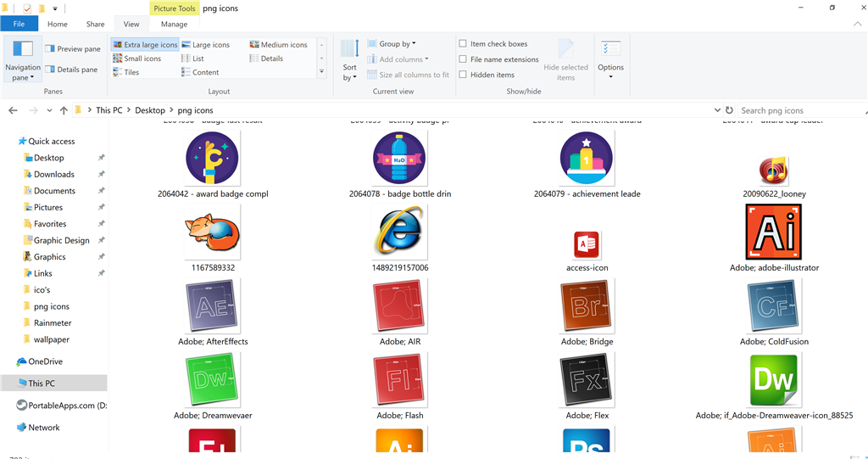The width and height of the screenshot is (868, 459).
Task: Switch to the View ribbon tab
Action: [131, 24]
